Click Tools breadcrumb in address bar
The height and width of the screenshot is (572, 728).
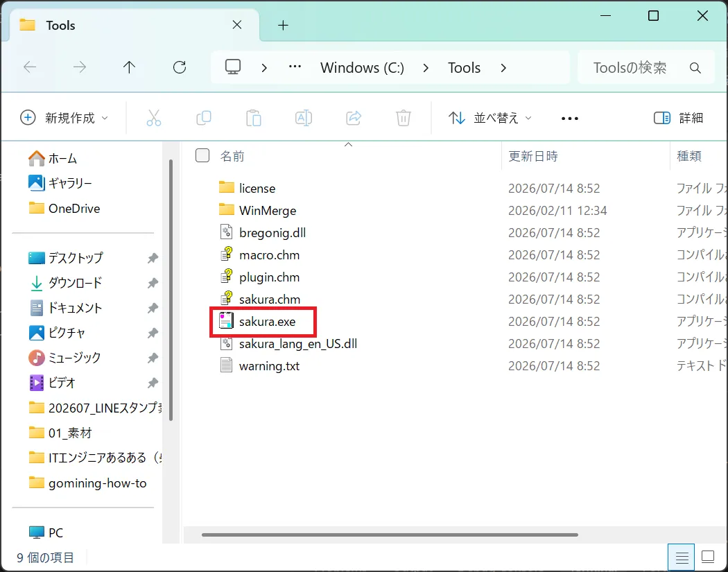click(x=464, y=68)
